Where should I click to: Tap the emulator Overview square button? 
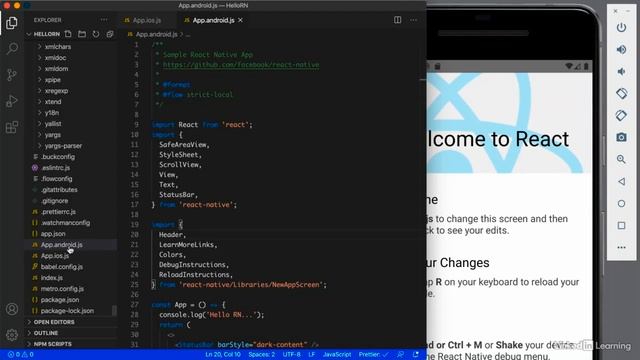[621, 225]
